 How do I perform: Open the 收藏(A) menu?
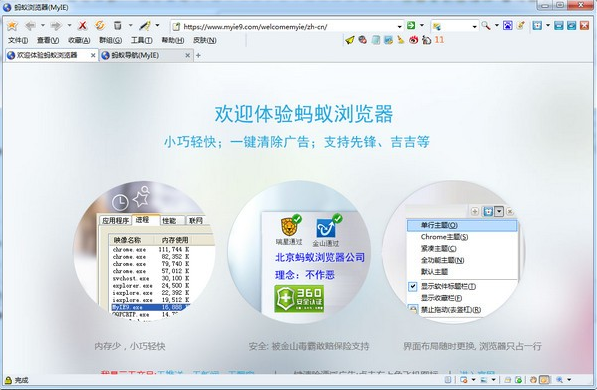click(79, 40)
